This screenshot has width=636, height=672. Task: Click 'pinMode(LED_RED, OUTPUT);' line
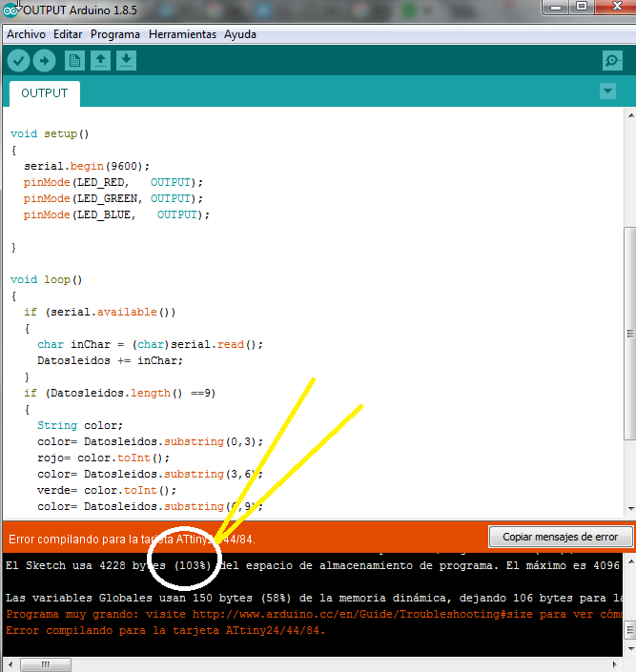coord(113,183)
